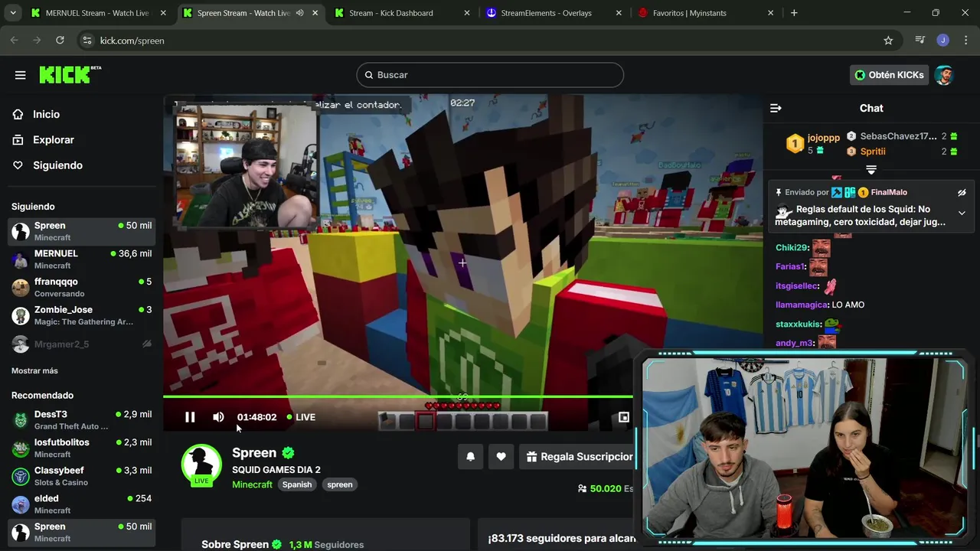Image resolution: width=980 pixels, height=551 pixels.
Task: Go to Inicio in the sidebar
Action: click(x=46, y=114)
